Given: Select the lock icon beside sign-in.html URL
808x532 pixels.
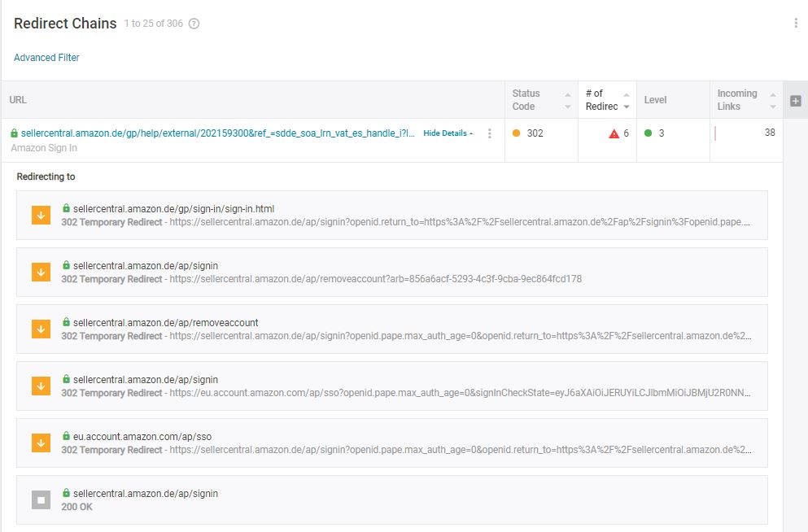Looking at the screenshot, I should pyautogui.click(x=66, y=208).
